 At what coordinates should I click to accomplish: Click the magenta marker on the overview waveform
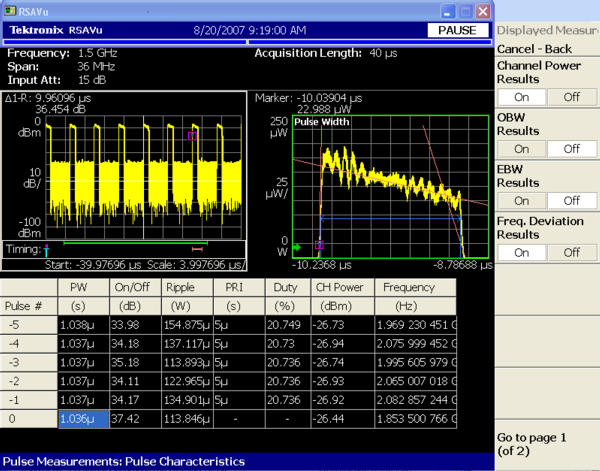[192, 136]
